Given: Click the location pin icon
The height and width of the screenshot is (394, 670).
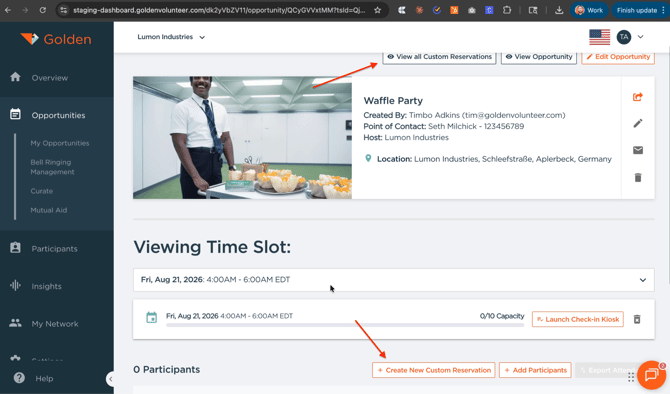Looking at the screenshot, I should click(368, 159).
